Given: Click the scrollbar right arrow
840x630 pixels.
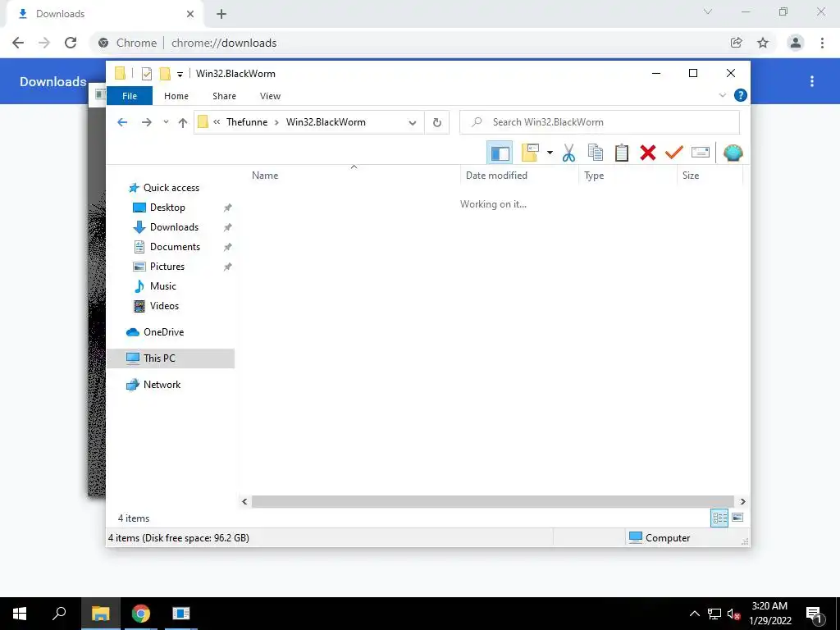Looking at the screenshot, I should coord(742,501).
